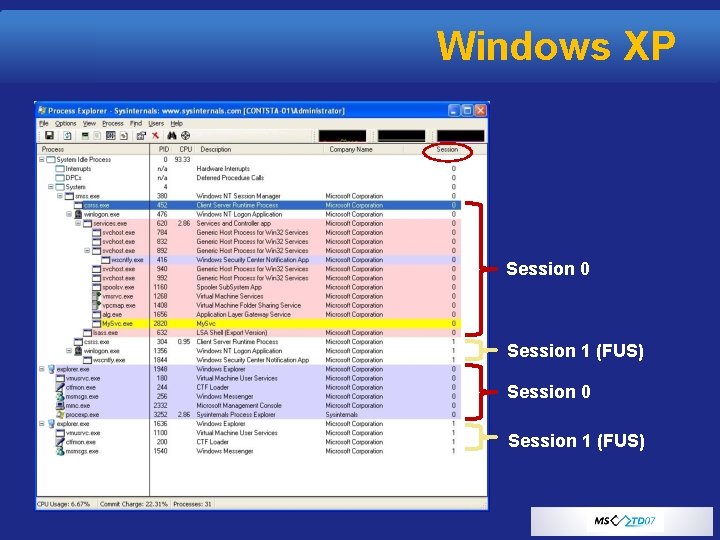Collapse the services.exe tree node
The image size is (720, 540).
click(79, 224)
